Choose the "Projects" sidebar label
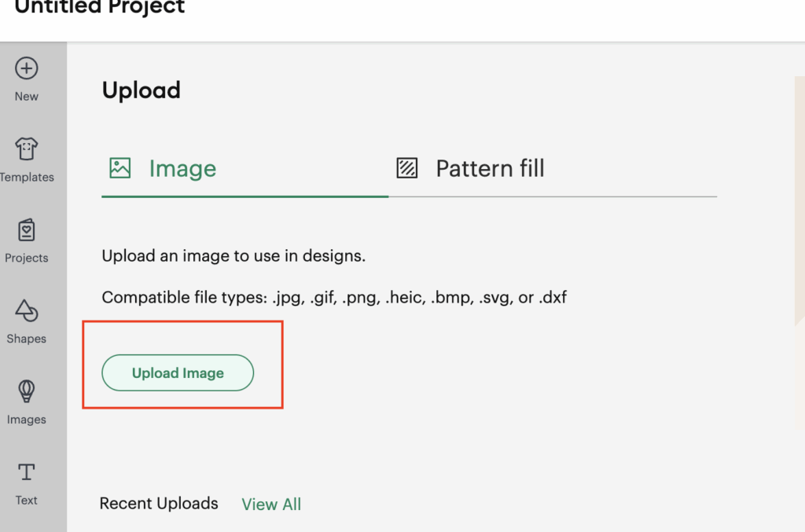 (27, 258)
